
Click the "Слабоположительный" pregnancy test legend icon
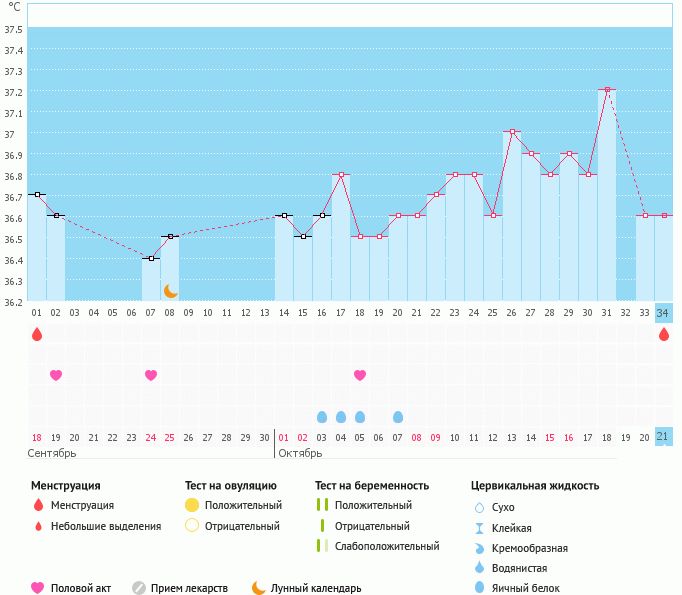click(321, 546)
